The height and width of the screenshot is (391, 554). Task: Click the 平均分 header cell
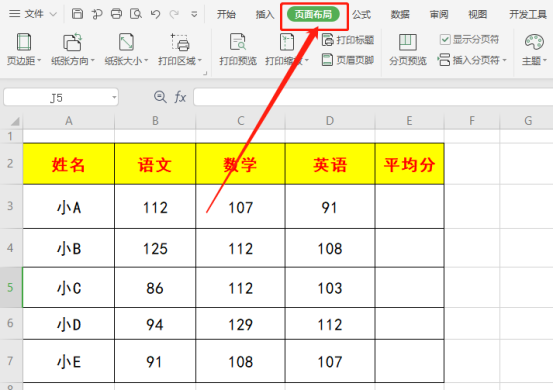pos(409,164)
